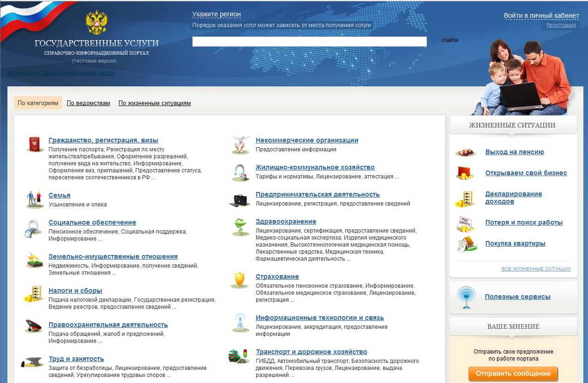The image size is (588, 383).
Task: Open the Укажите регион selector
Action: pos(217,14)
